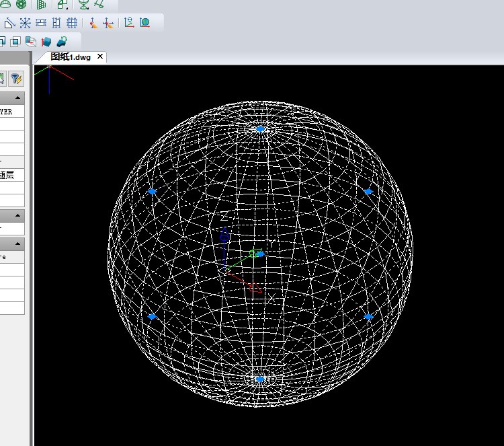Collapse the second properties section arrow
This screenshot has height=446, width=504.
(18, 215)
